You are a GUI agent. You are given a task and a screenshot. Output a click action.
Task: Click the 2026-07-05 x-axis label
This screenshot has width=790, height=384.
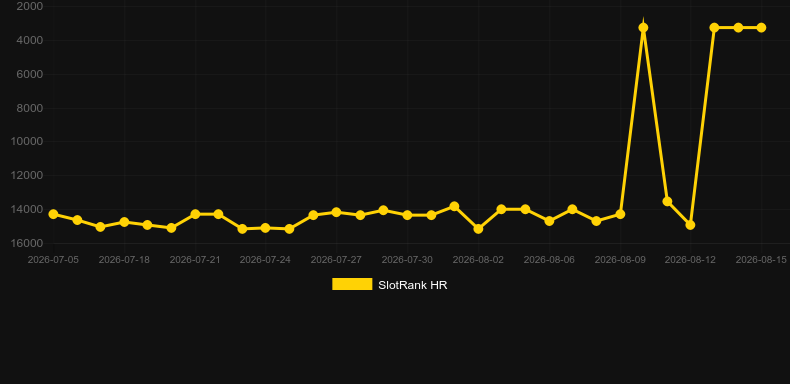(x=53, y=260)
